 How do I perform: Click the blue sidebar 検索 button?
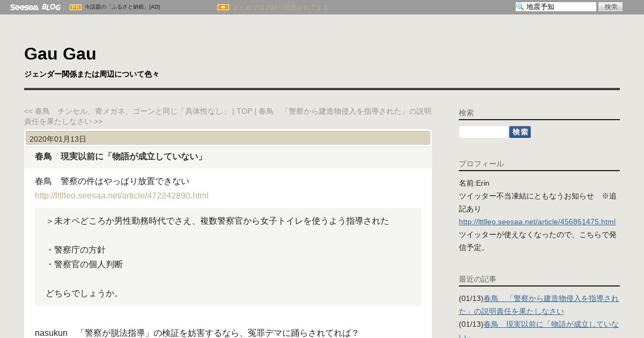(x=520, y=132)
